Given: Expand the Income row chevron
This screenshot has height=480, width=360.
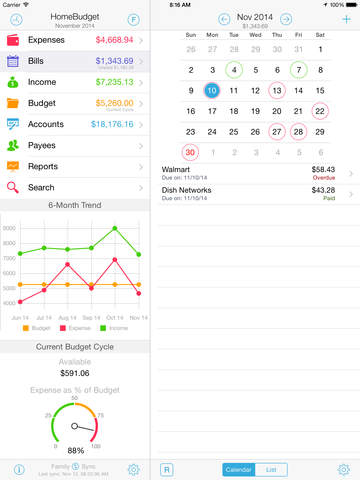Looking at the screenshot, I should pyautogui.click(x=141, y=82).
